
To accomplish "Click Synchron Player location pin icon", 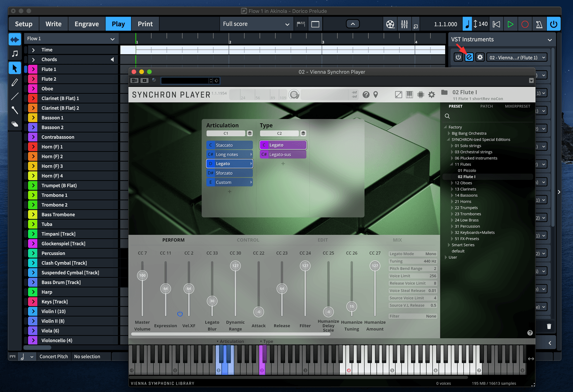I will pos(376,95).
